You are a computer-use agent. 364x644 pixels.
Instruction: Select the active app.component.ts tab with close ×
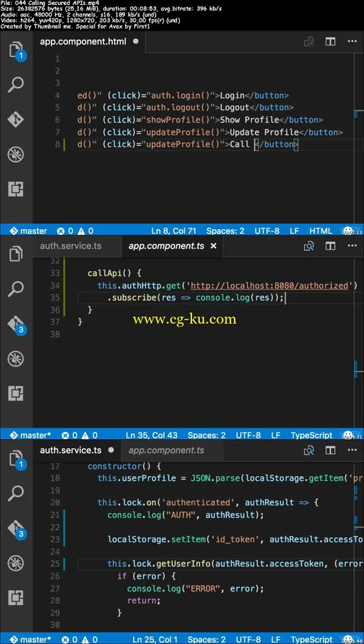coord(172,246)
